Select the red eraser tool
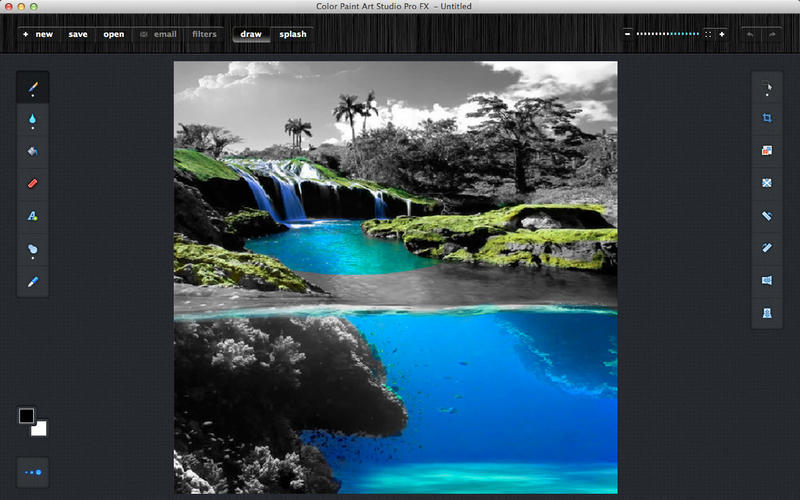800x500 pixels. [x=33, y=184]
